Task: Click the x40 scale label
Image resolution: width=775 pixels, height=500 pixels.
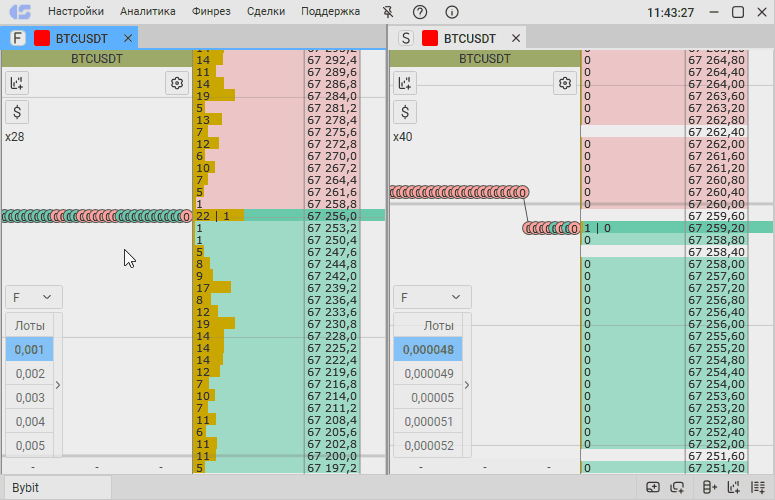Action: click(403, 137)
